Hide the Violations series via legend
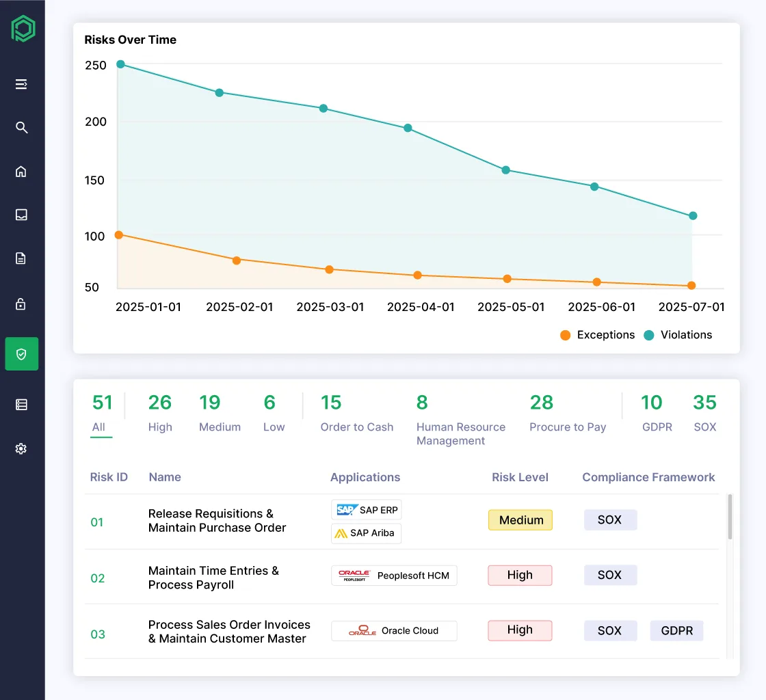The image size is (766, 700). (x=677, y=335)
